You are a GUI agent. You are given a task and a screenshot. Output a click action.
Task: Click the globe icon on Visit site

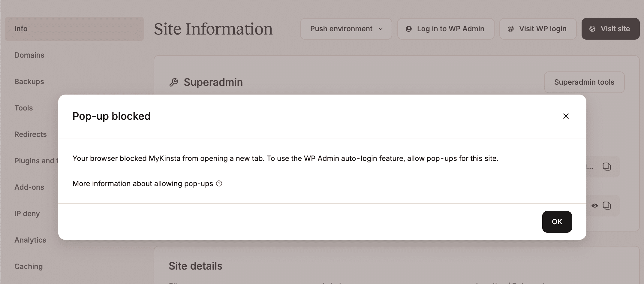click(x=592, y=29)
